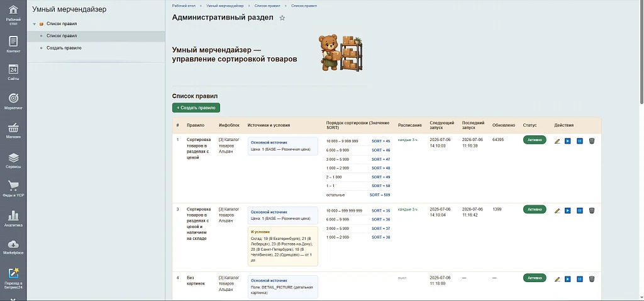This screenshot has height=301, width=644.
Task: Click the Расписание column header
Action: click(x=410, y=125)
